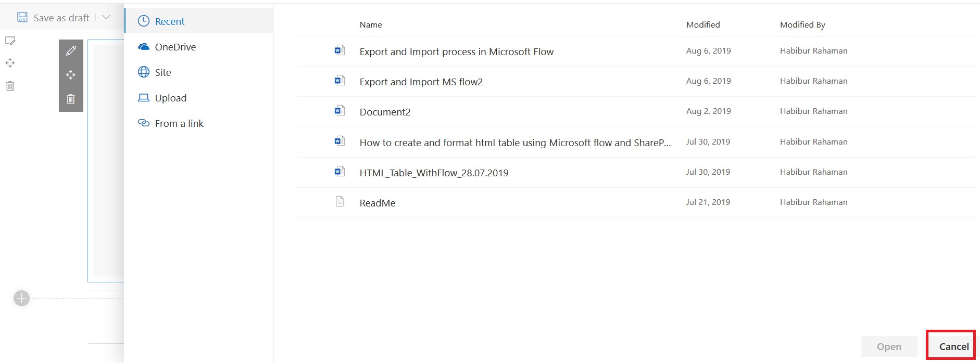Click the delete section trash icon at the left edge
Viewport: 980px width, 363px height.
10,86
